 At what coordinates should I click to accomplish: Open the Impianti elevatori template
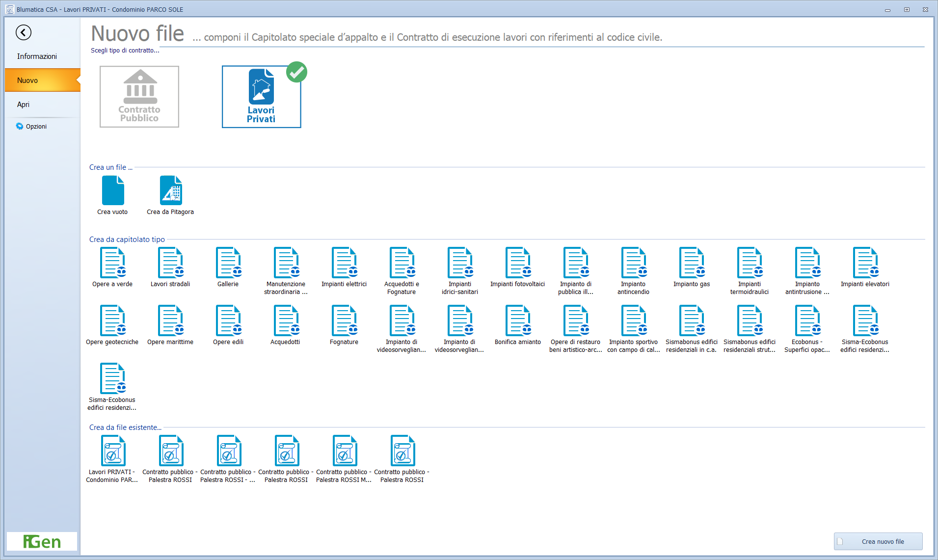point(865,264)
